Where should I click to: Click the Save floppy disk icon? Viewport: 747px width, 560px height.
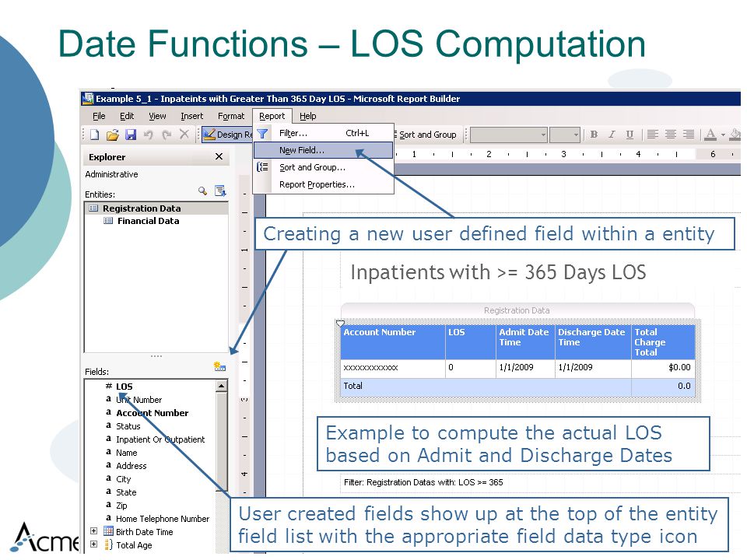point(131,135)
